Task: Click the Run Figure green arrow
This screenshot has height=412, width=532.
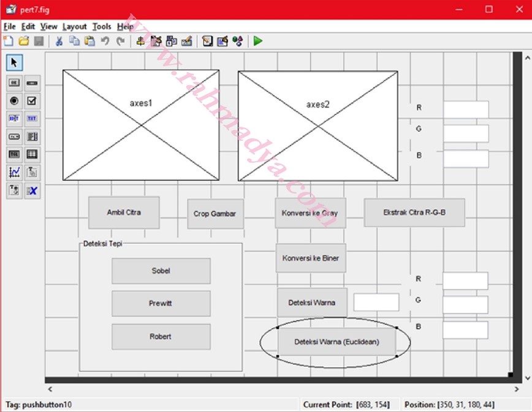Action: pos(258,41)
